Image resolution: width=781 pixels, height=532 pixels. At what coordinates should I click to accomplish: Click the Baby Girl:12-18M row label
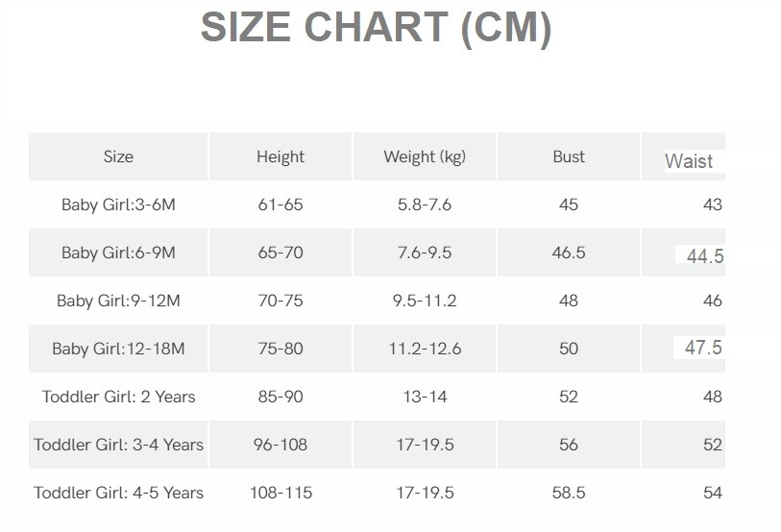pyautogui.click(x=118, y=349)
